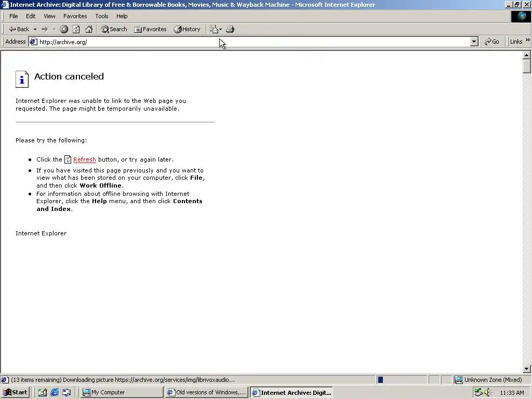The image size is (532, 399).
Task: Click the Stop loading icon
Action: (x=64, y=29)
